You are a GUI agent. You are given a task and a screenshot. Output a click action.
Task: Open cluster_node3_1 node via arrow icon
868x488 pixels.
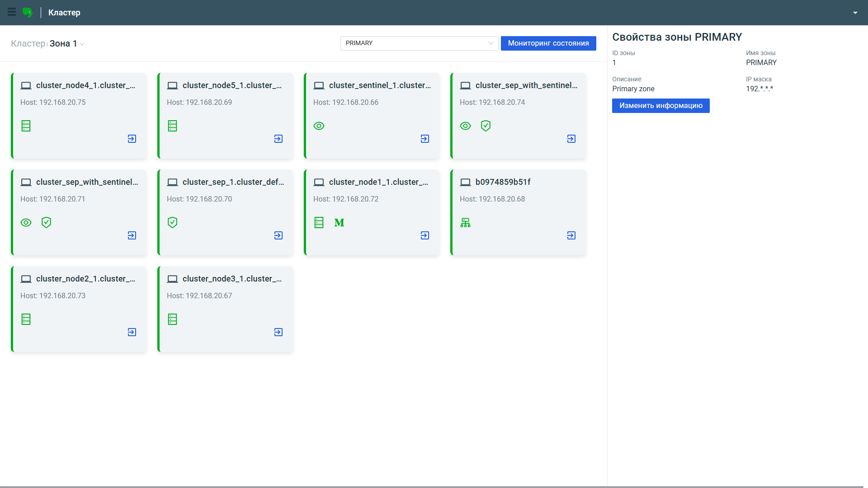tap(278, 332)
